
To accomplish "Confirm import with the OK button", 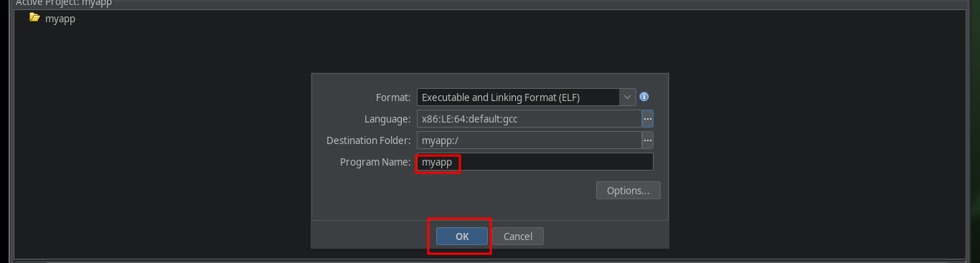I will [462, 236].
